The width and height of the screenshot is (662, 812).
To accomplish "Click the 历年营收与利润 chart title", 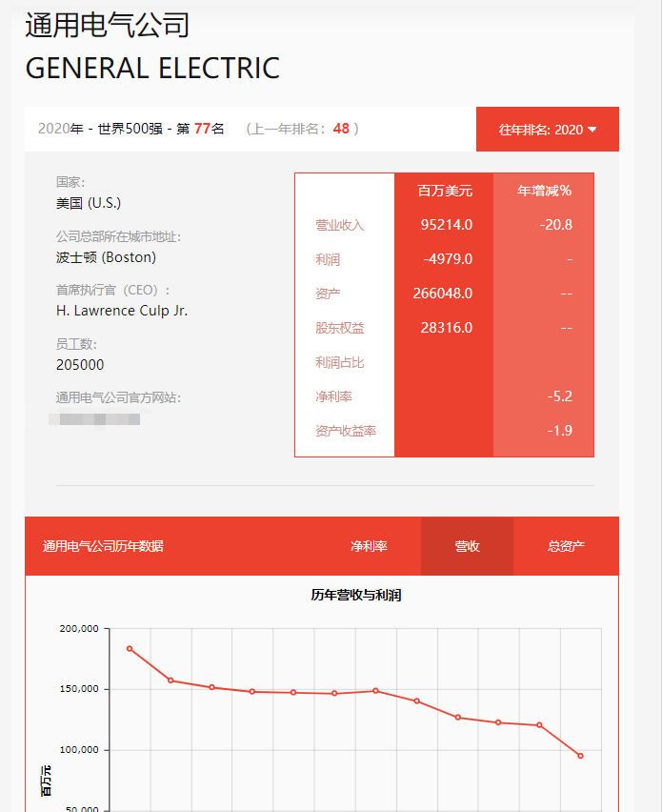I will [x=356, y=595].
